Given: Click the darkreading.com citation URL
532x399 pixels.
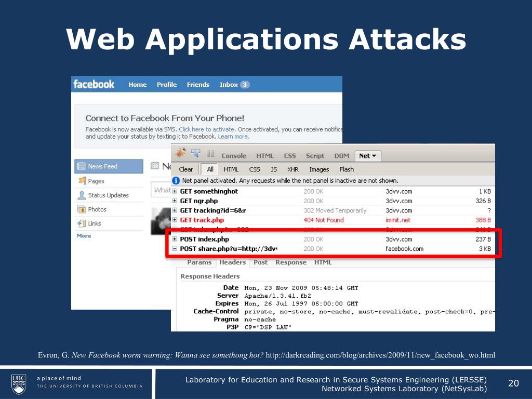Looking at the screenshot, I should pyautogui.click(x=380, y=355).
